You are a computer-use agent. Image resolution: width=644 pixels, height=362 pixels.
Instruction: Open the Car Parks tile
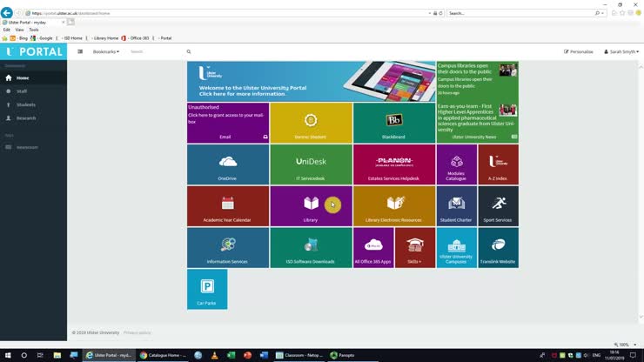pyautogui.click(x=207, y=289)
